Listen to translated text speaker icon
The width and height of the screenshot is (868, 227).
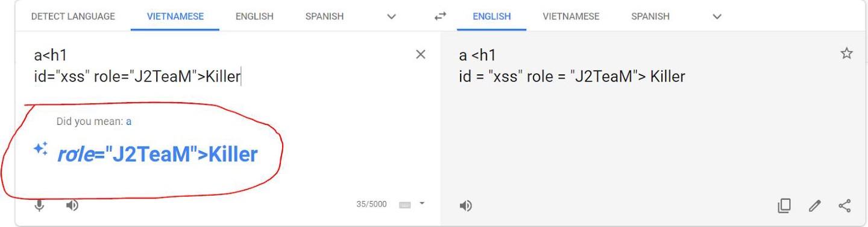click(x=465, y=206)
